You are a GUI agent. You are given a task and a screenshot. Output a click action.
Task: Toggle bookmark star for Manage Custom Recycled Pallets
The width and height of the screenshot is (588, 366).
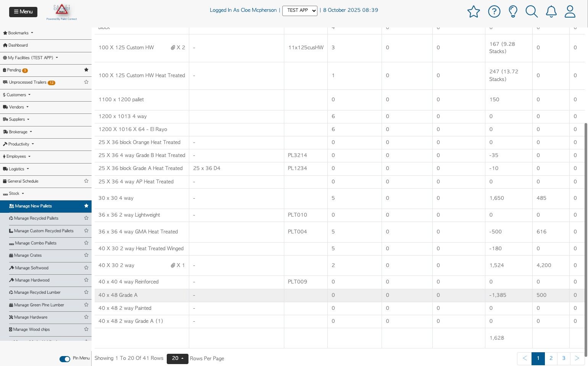click(x=86, y=231)
